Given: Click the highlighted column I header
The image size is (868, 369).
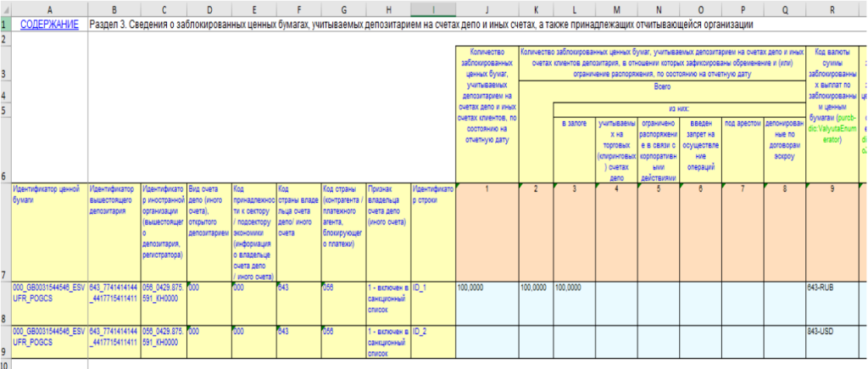Looking at the screenshot, I should pyautogui.click(x=432, y=8).
